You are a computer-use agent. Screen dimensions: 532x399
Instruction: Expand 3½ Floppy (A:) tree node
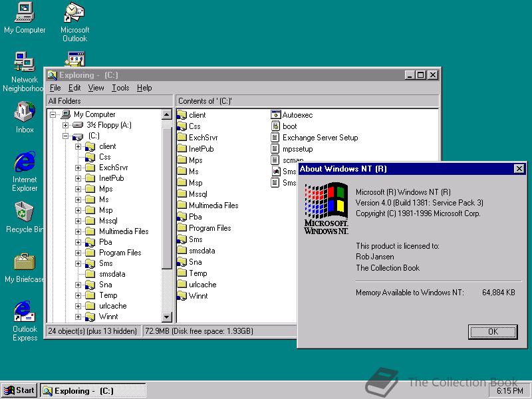click(x=65, y=125)
